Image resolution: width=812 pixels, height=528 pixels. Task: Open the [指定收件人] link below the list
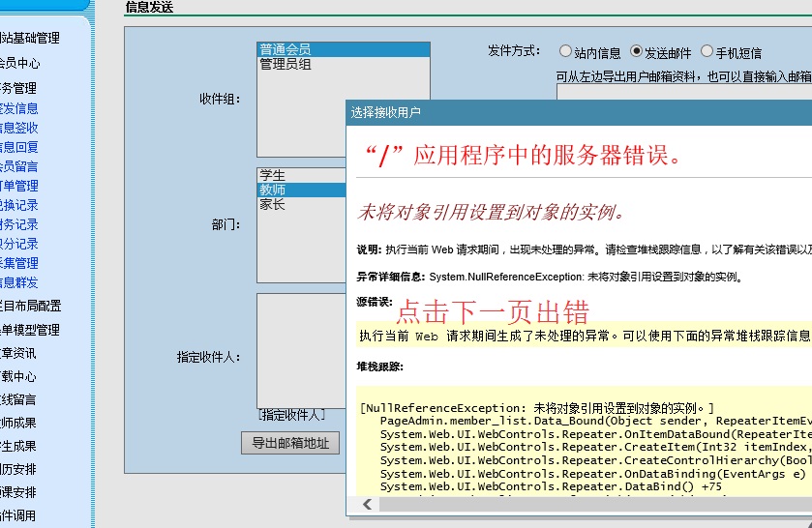pos(291,415)
